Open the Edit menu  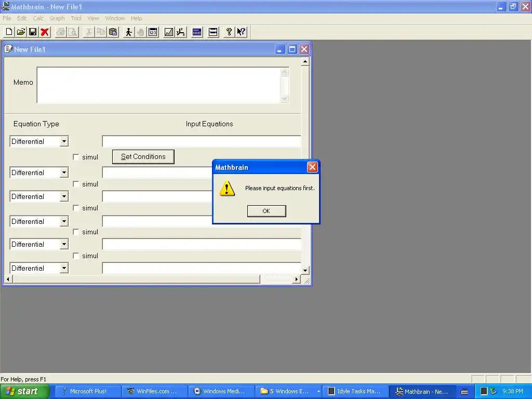[22, 18]
